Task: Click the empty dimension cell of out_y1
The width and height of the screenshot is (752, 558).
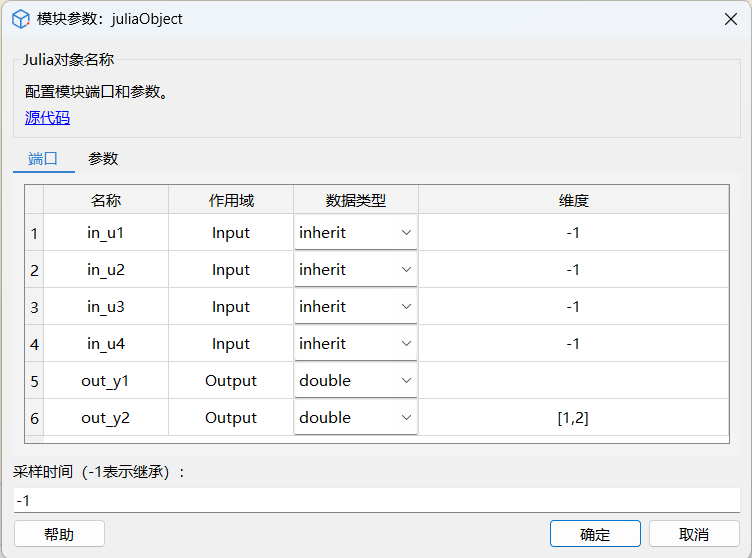Action: pyautogui.click(x=573, y=381)
